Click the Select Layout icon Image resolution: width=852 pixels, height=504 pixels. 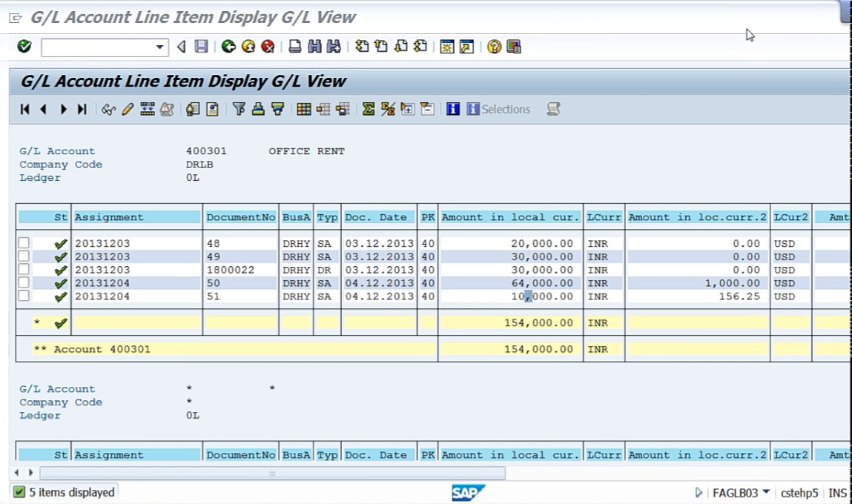point(323,109)
